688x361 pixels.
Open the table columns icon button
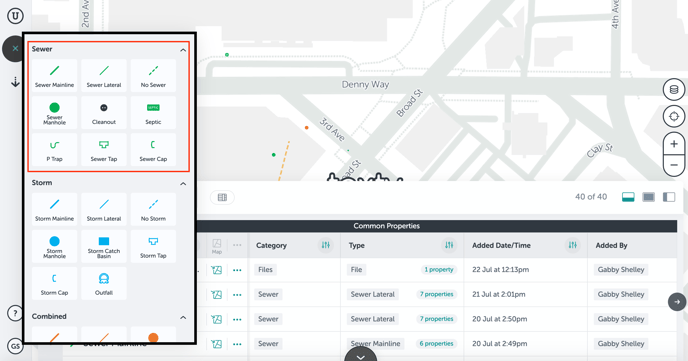click(x=222, y=197)
